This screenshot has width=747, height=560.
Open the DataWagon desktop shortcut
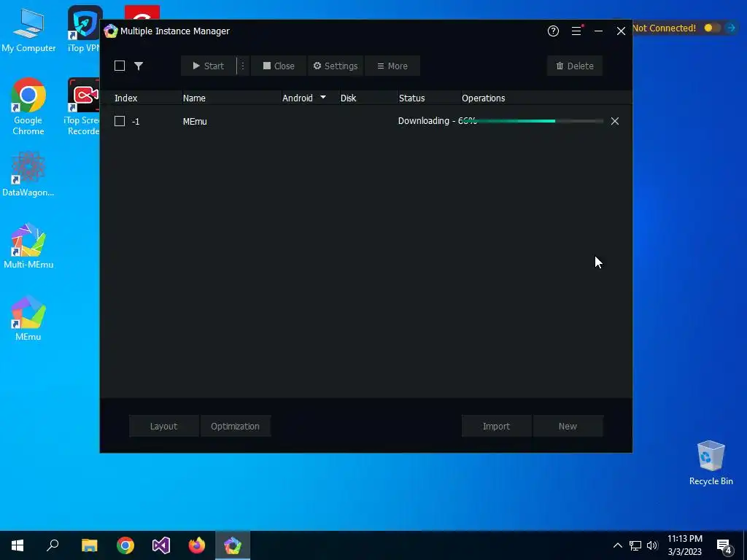click(28, 174)
